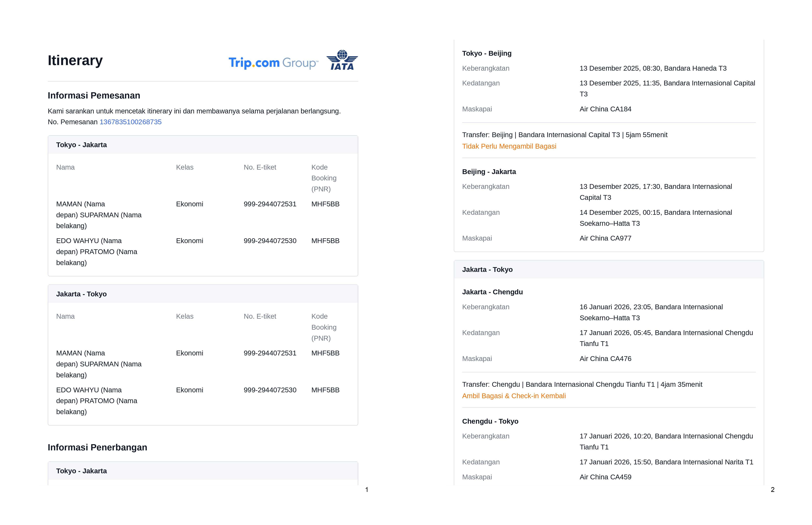Click the IATA logo

click(x=342, y=60)
